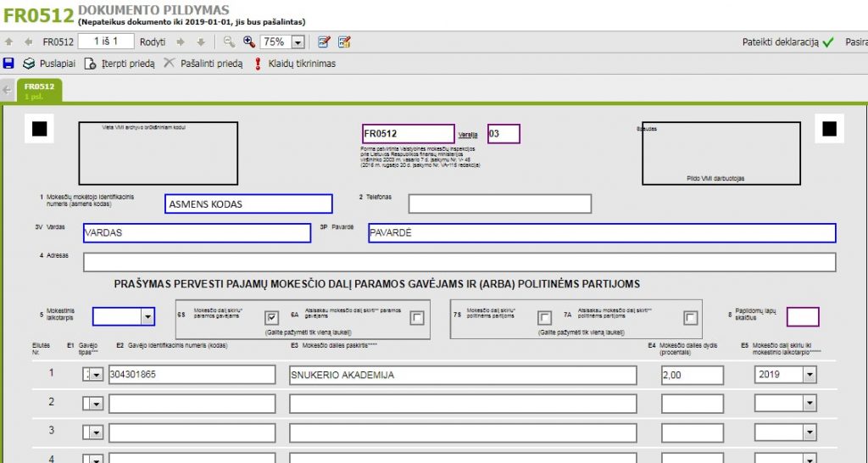
Task: Open row 3 laikotarpis year dropdown
Action: point(810,432)
